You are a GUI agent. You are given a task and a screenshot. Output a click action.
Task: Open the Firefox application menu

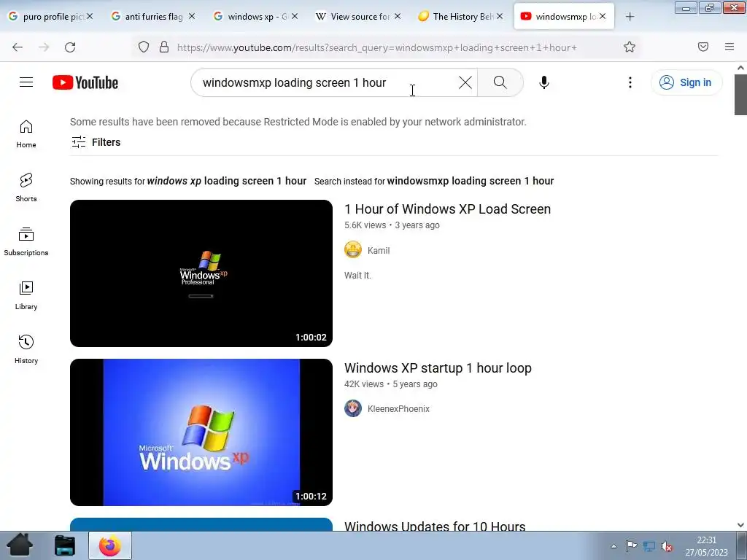(x=729, y=47)
